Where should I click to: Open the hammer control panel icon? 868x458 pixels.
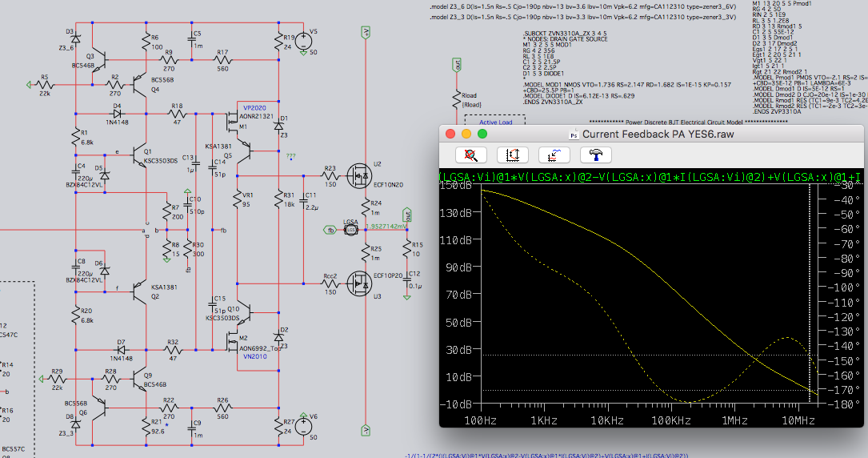coord(594,155)
